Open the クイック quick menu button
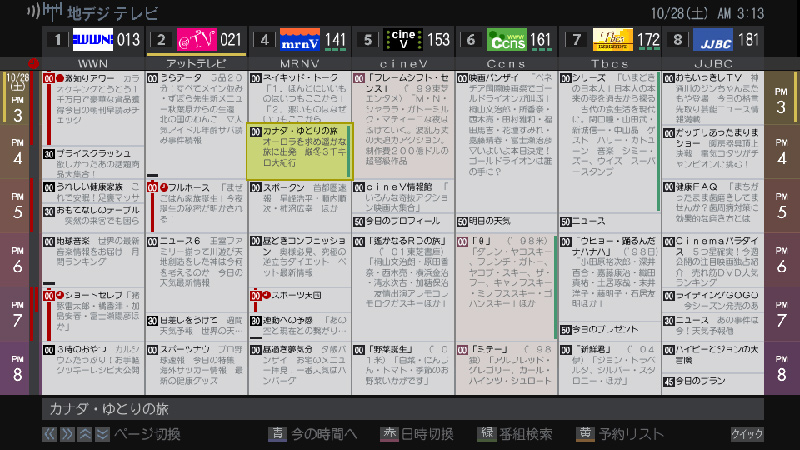800x450 pixels. click(747, 434)
